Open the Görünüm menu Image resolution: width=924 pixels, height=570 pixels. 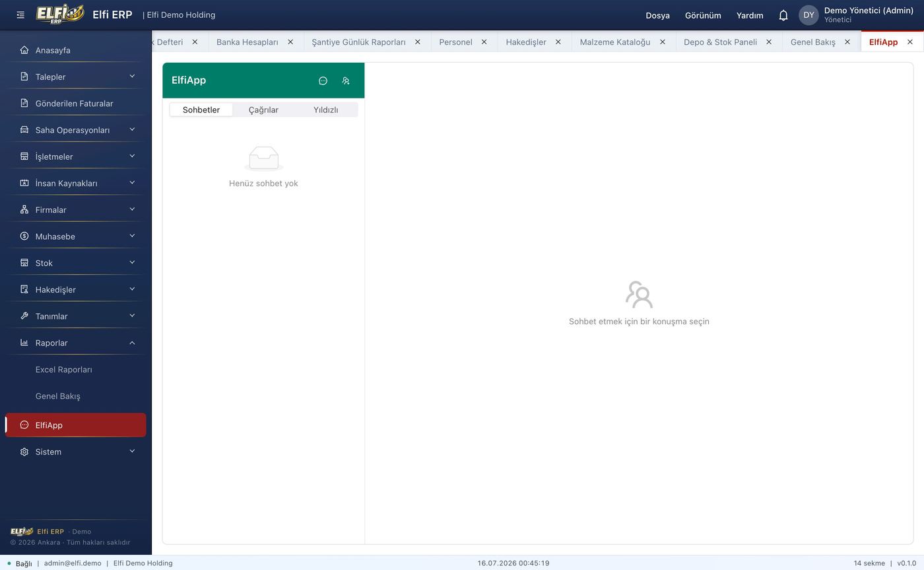[703, 15]
